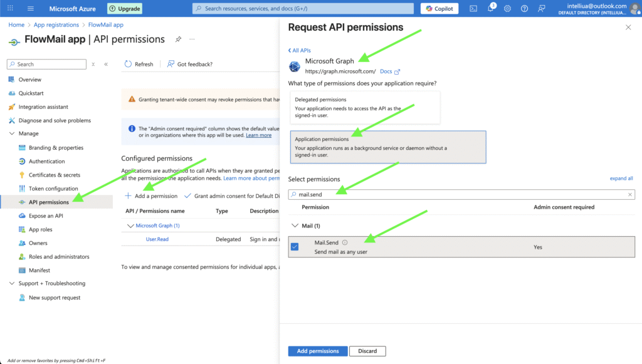Open the User.Read permission link
This screenshot has height=364, width=642.
click(x=157, y=239)
